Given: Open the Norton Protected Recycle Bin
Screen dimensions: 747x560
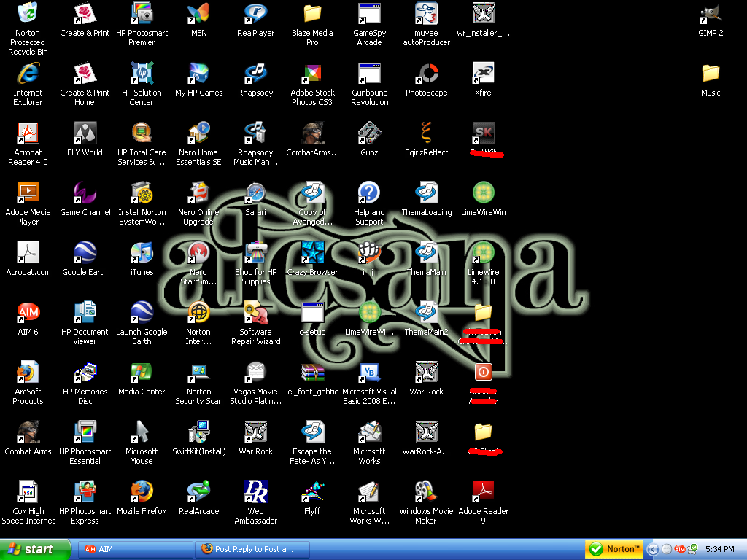Looking at the screenshot, I should [28, 15].
